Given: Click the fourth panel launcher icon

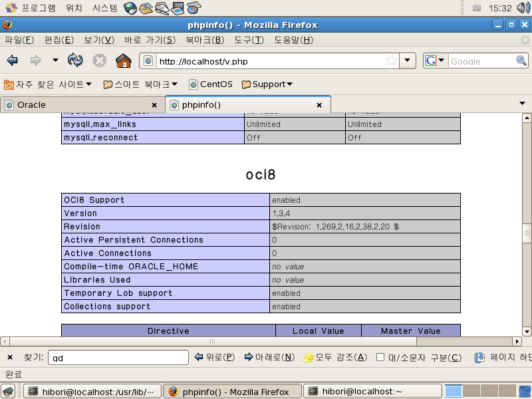Looking at the screenshot, I should (178, 8).
